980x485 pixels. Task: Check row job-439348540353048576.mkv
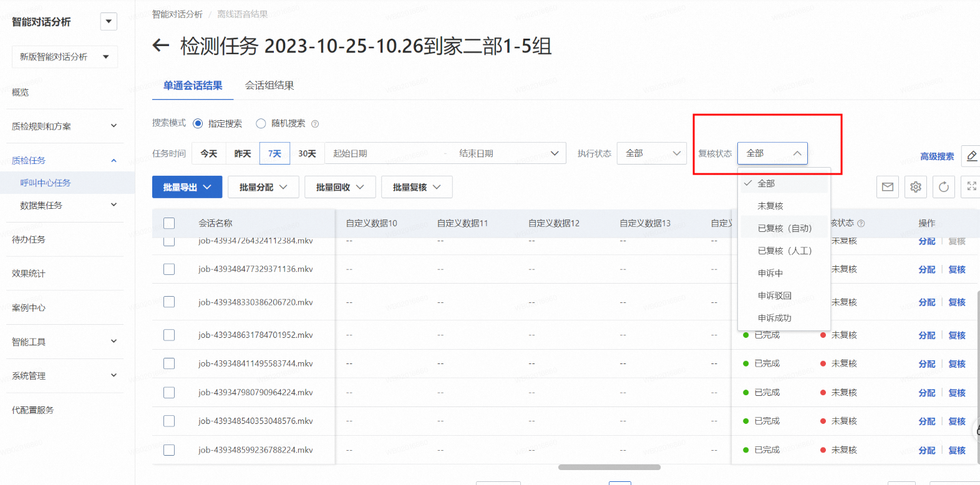169,421
